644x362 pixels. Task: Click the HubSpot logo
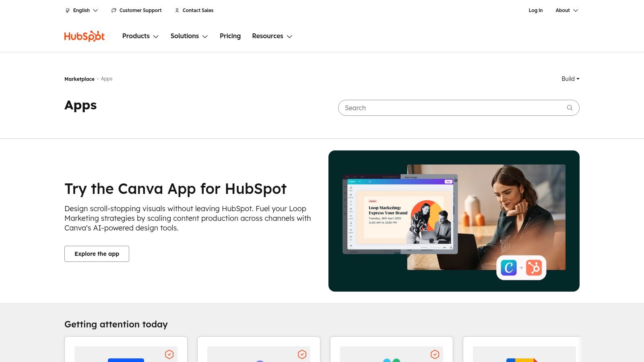tap(84, 36)
